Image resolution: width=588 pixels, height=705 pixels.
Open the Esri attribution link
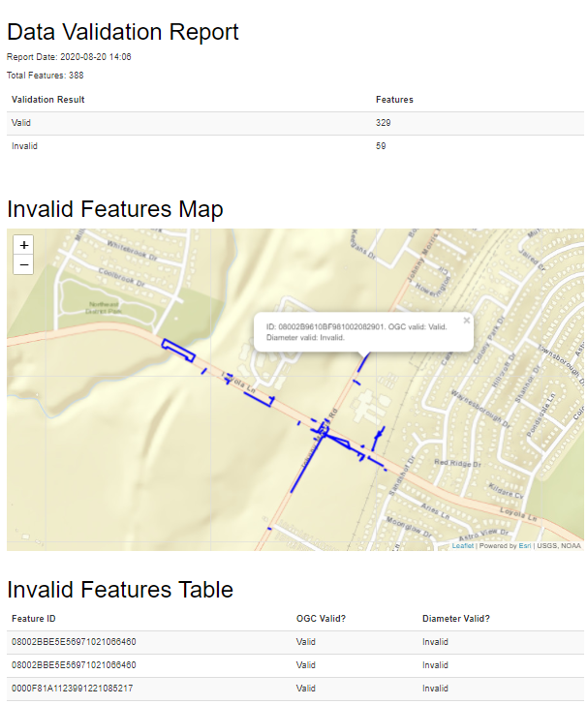click(x=524, y=546)
